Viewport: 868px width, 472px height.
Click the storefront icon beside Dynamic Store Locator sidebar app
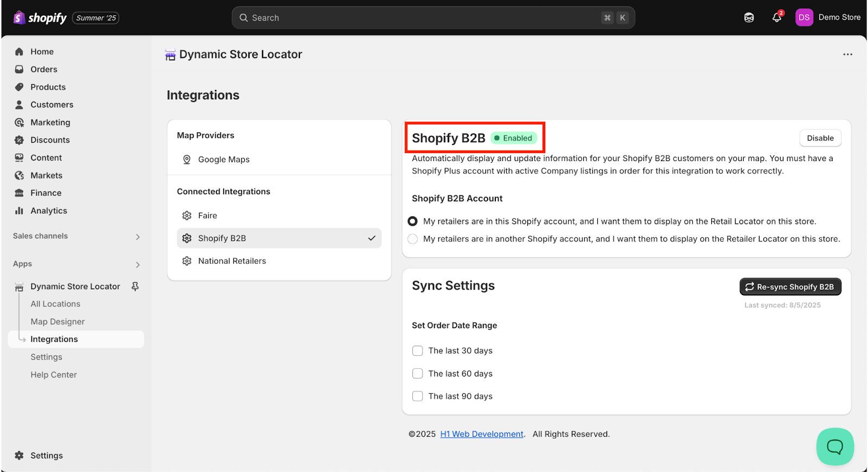(19, 286)
